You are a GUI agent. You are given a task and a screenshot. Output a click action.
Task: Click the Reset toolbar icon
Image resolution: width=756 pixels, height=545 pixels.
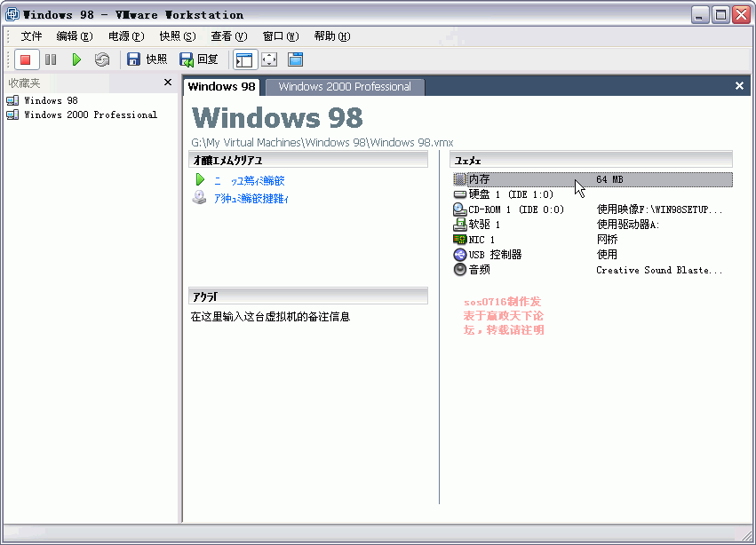(102, 59)
